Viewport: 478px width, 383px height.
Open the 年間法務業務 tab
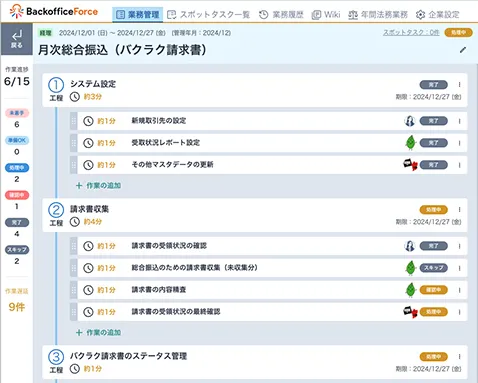tap(378, 15)
